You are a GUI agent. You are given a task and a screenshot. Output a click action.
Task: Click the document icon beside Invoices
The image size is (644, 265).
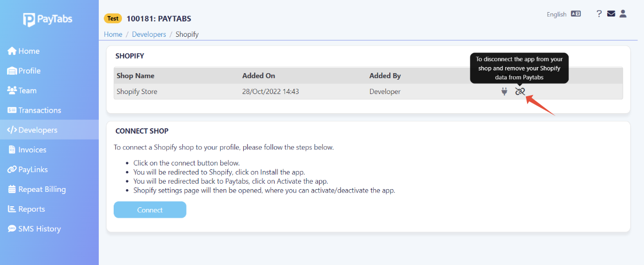[x=12, y=150]
